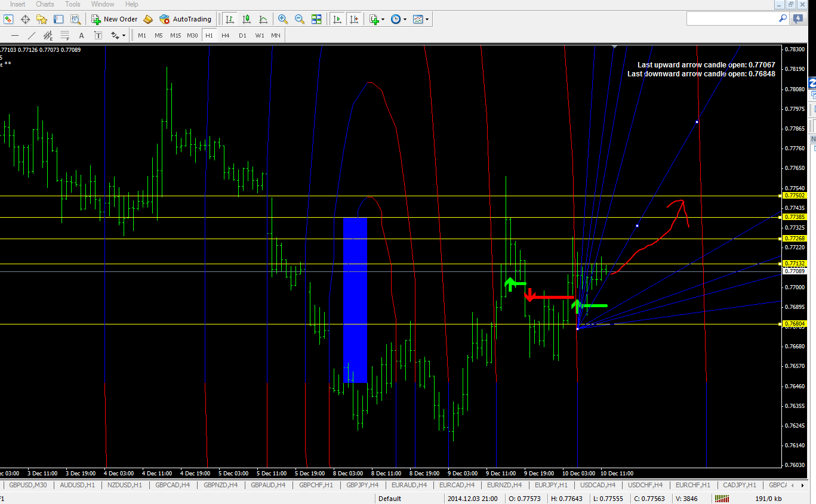Click the New Order button
Viewport: 816px width, 504px height.
114,19
